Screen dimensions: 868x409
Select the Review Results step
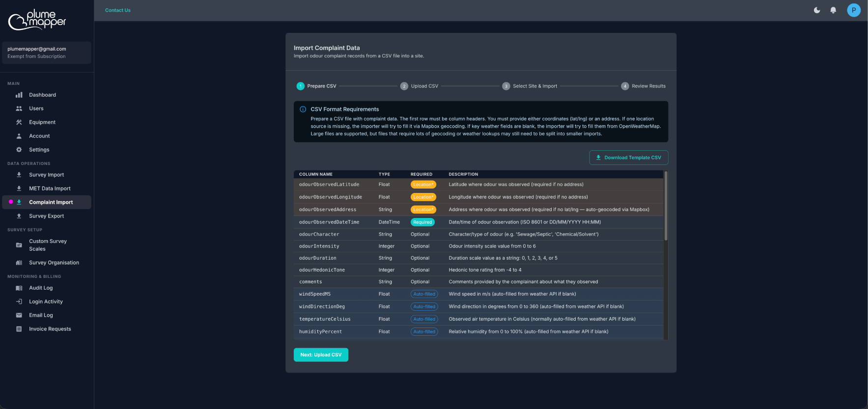(x=644, y=86)
